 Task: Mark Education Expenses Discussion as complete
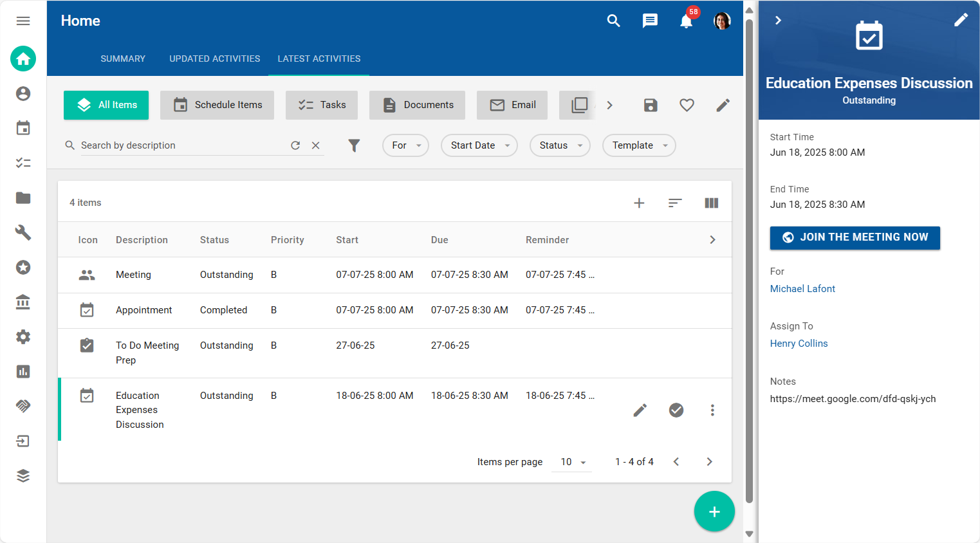point(676,410)
